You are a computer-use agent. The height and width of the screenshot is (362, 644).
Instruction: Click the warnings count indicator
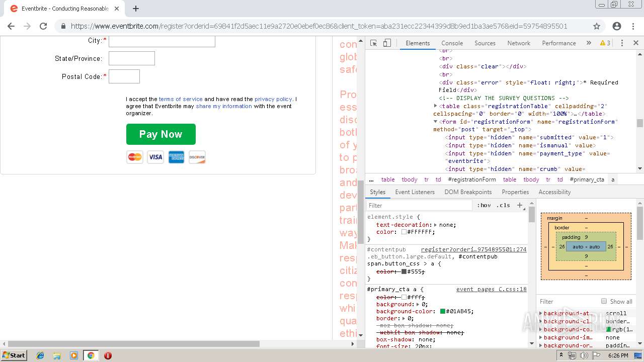tap(605, 43)
